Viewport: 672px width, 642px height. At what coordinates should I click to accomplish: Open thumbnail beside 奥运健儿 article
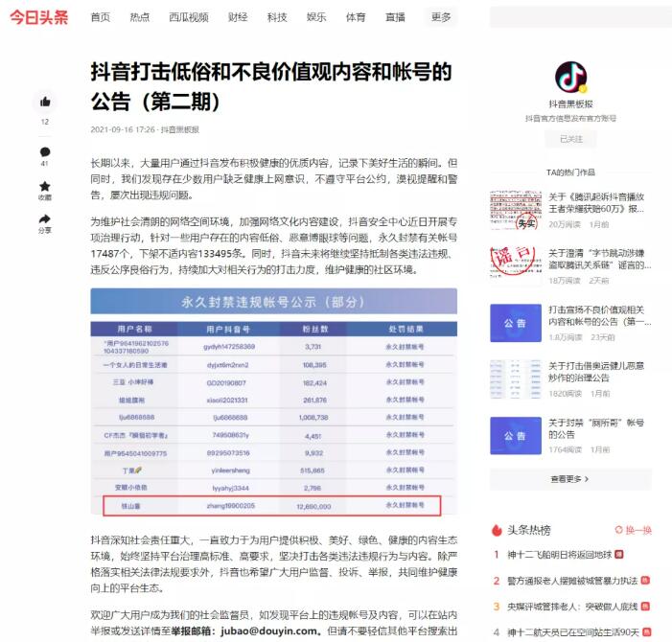point(516,379)
